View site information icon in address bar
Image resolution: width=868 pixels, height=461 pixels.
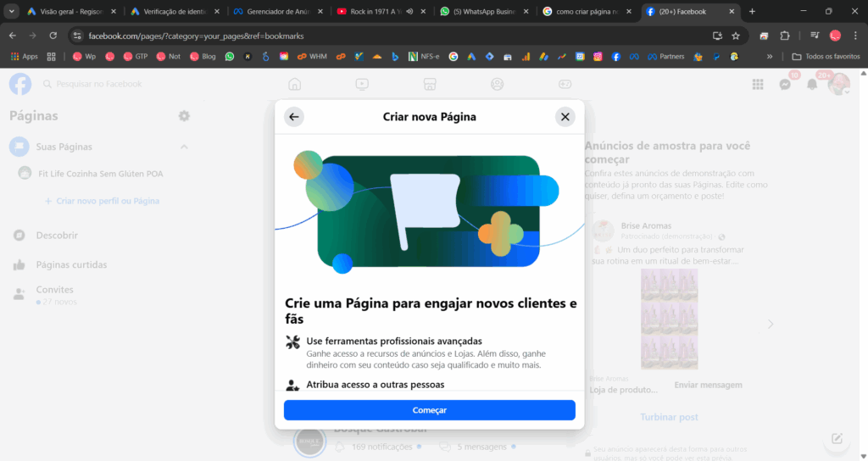coord(77,36)
